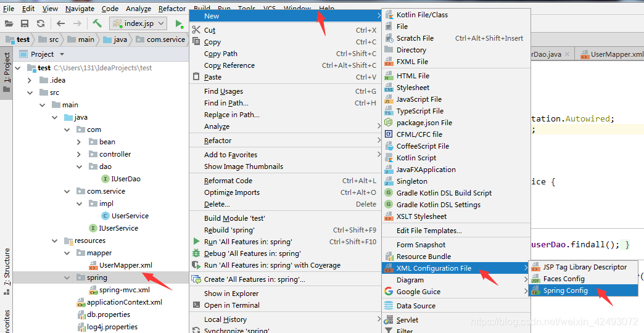Select Data Source in New submenu
Image resolution: width=644 pixels, height=333 pixels.
456,305
